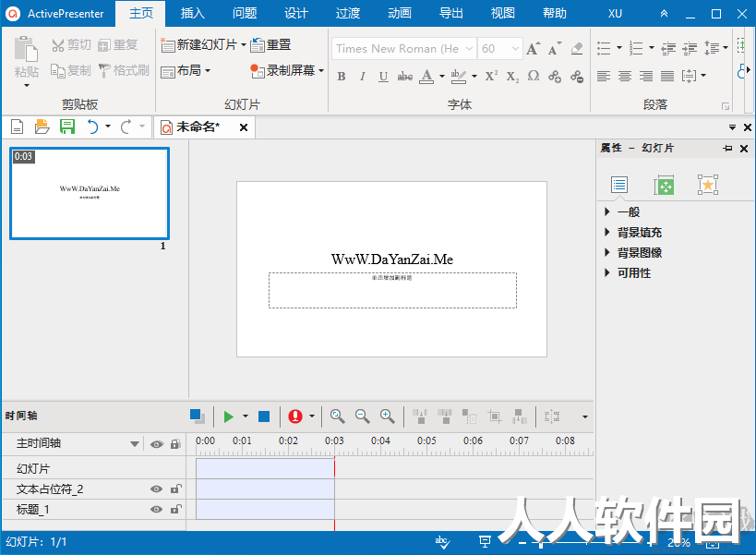
Task: Expand the 背景图像 section
Action: [607, 252]
